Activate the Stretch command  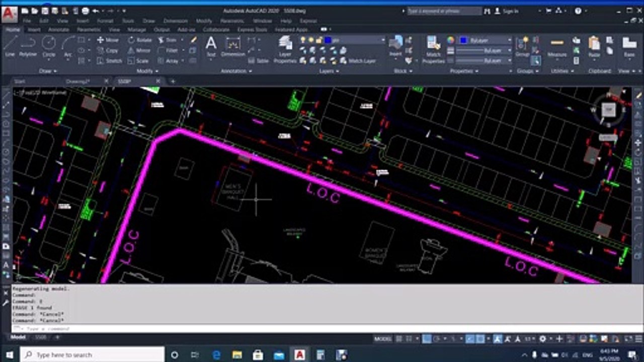(x=109, y=61)
